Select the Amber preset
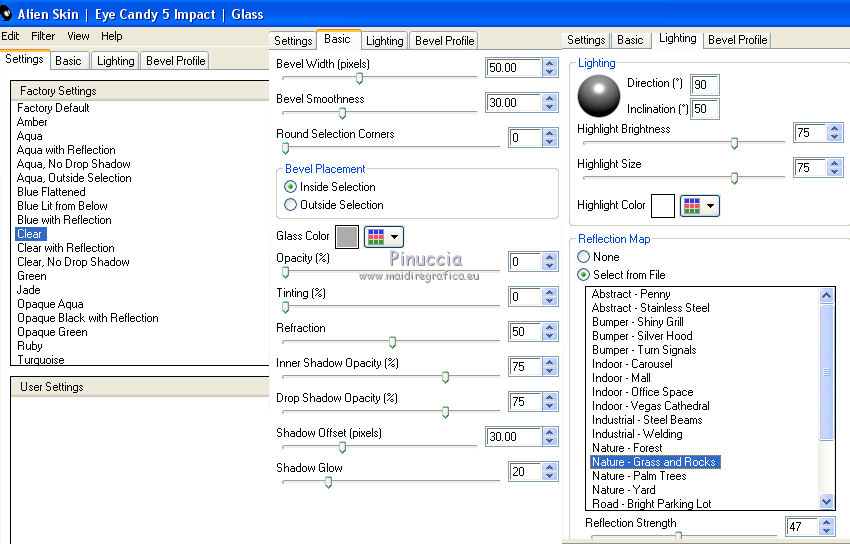The image size is (850, 544). [32, 122]
